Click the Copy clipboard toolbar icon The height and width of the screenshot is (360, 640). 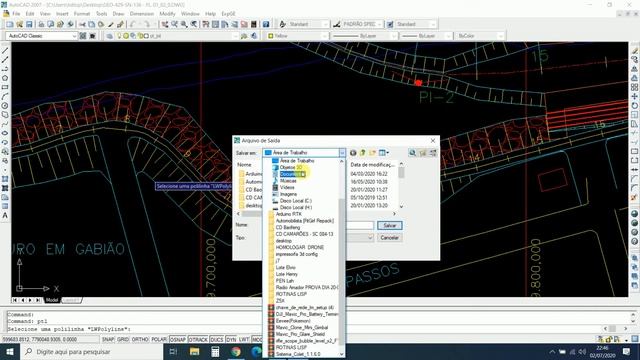click(x=91, y=24)
